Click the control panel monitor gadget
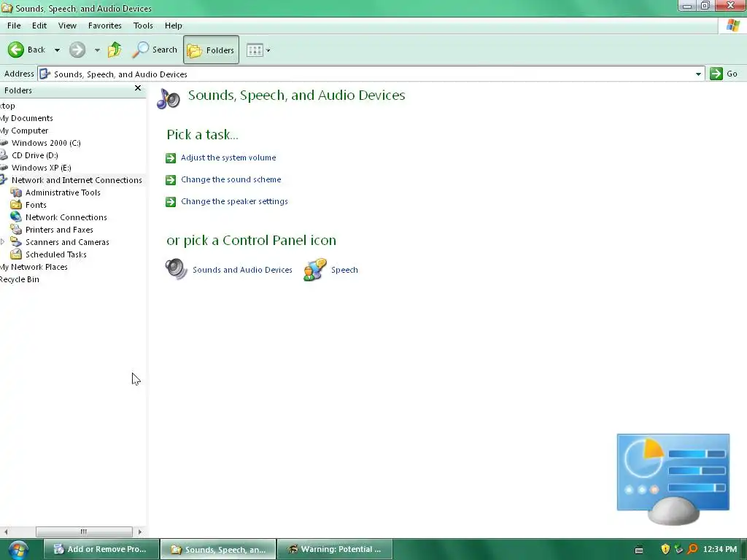 coord(673,479)
